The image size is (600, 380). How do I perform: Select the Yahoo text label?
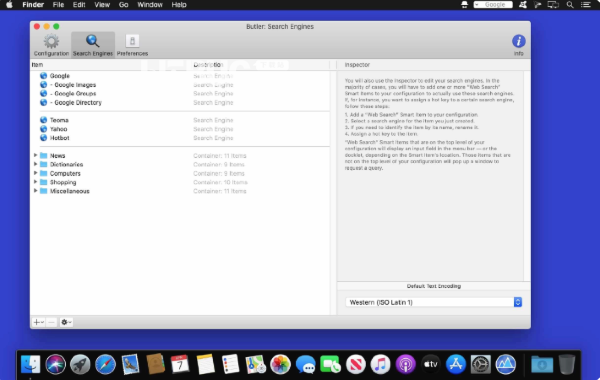59,129
